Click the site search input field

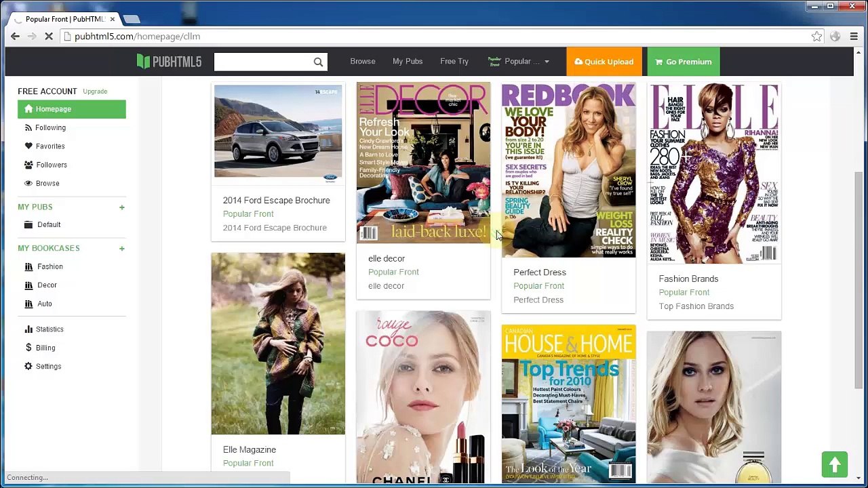point(264,62)
